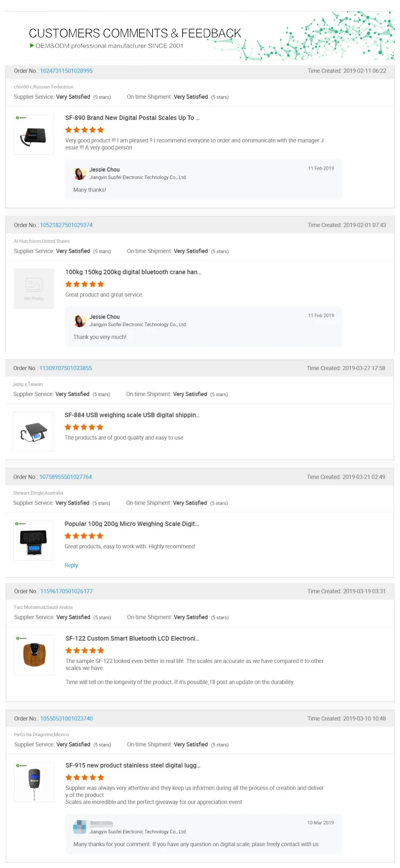Open order number 10521827501029374 link
This screenshot has height=868, width=400.
pyautogui.click(x=66, y=225)
